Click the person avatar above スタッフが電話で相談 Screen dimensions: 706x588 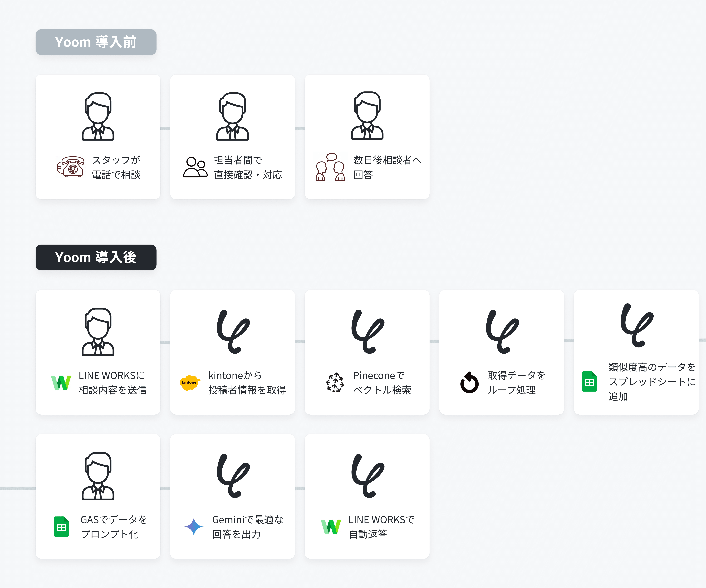point(98,117)
